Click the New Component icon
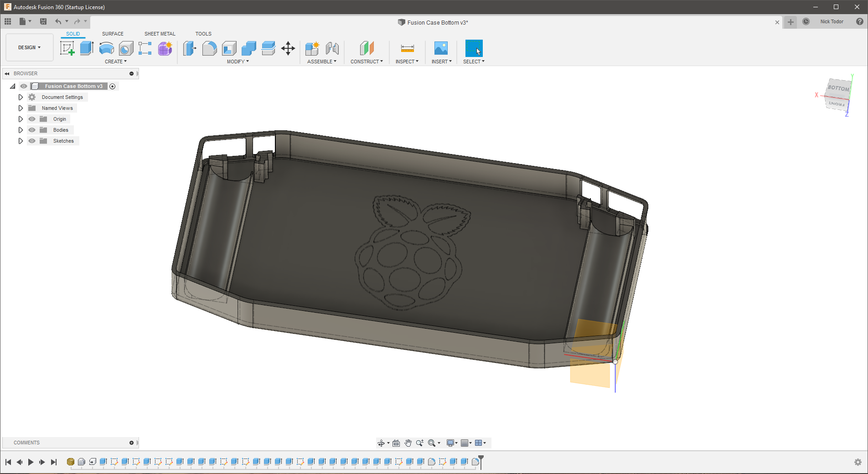Viewport: 868px width, 474px height. (312, 48)
